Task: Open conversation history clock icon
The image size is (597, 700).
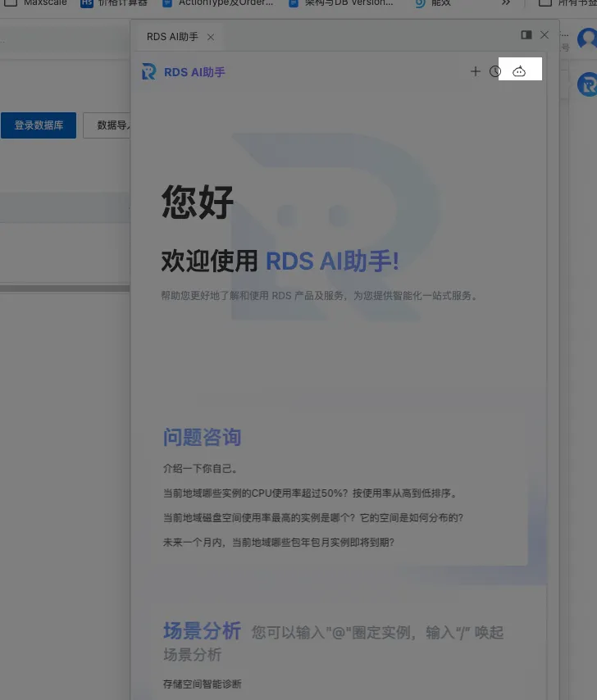Action: pyautogui.click(x=494, y=71)
